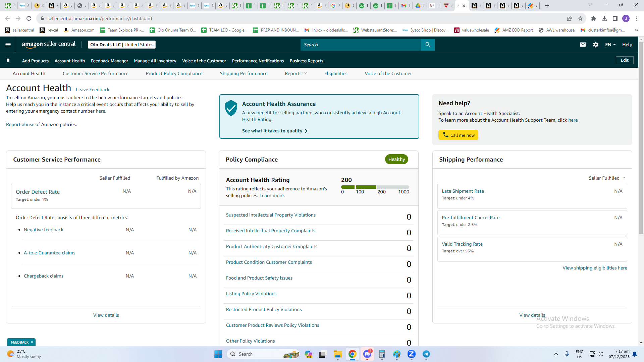Open Manage All Inventory menu item
The image size is (644, 362).
coord(155,61)
